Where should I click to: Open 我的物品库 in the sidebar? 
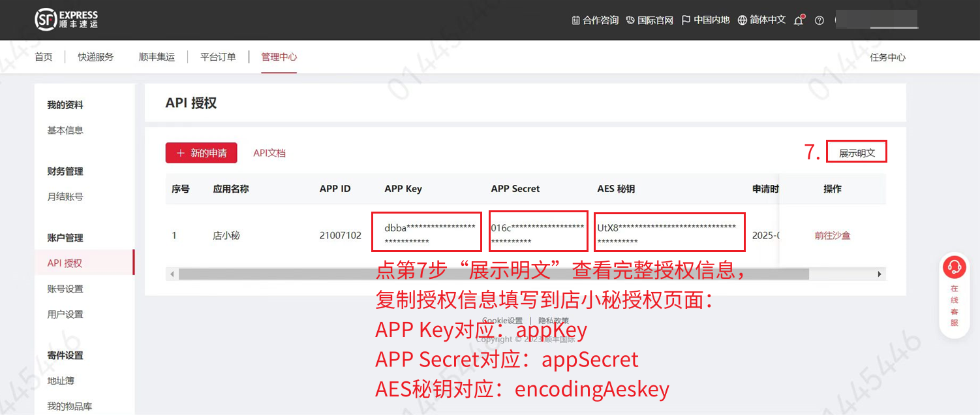70,406
